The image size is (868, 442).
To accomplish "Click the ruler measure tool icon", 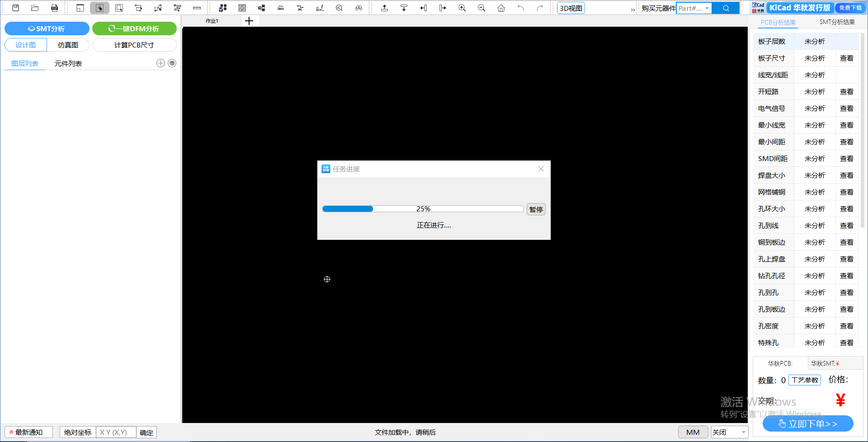I will tap(197, 8).
